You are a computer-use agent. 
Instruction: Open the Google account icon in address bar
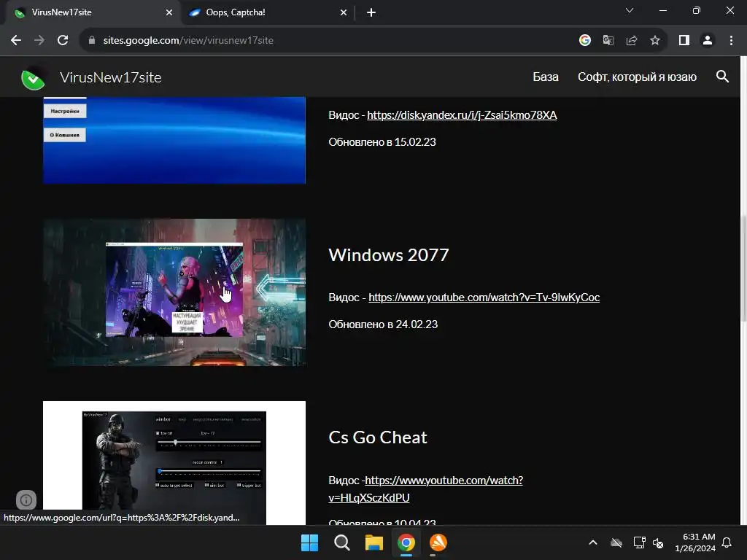(585, 41)
